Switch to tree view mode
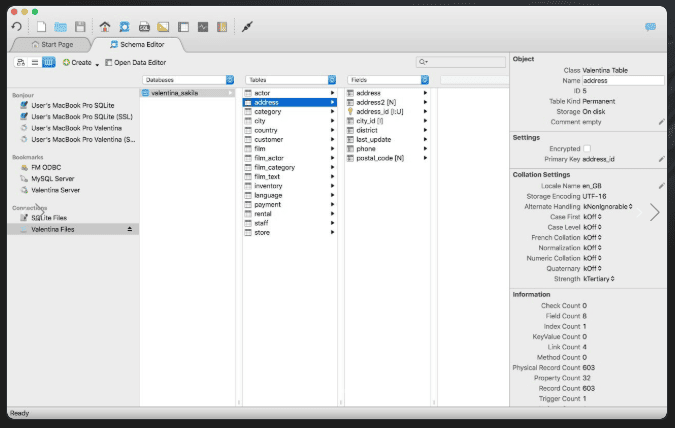The image size is (675, 428). coord(21,62)
